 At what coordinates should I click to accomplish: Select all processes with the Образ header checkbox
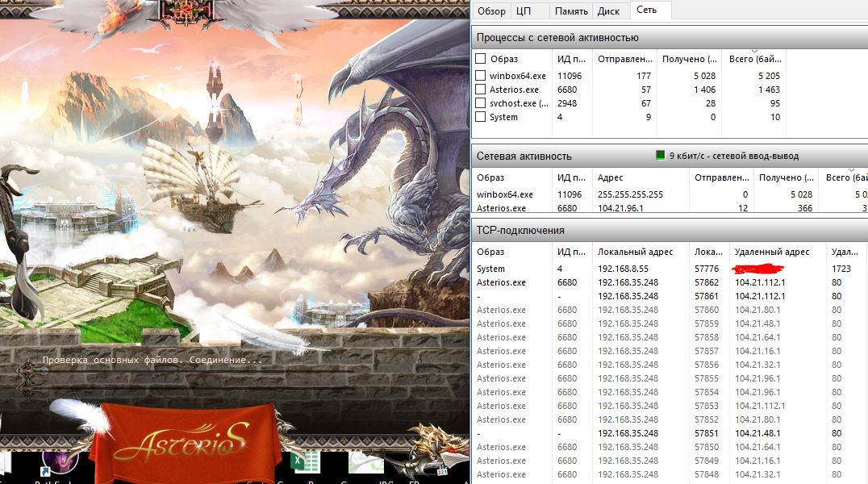pyautogui.click(x=481, y=59)
